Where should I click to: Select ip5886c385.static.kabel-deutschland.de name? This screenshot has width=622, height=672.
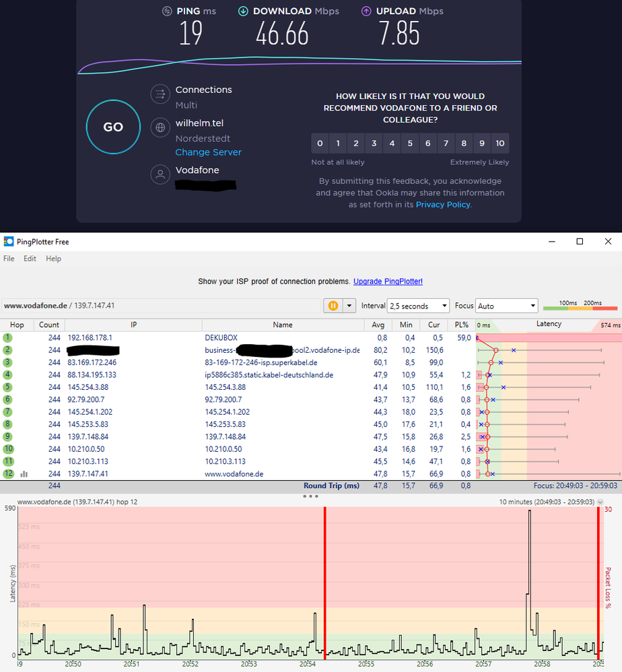[269, 375]
